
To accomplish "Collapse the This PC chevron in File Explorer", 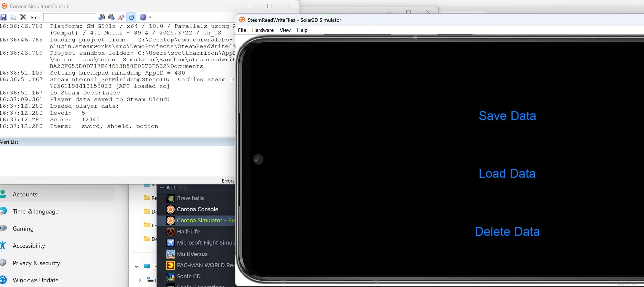I will point(137,267).
